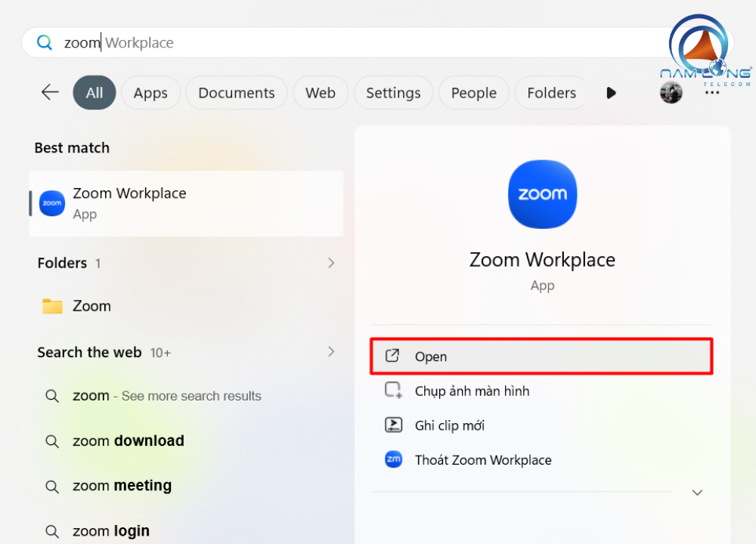Image resolution: width=756 pixels, height=544 pixels.
Task: Switch to the Settings filter tab
Action: pos(393,92)
